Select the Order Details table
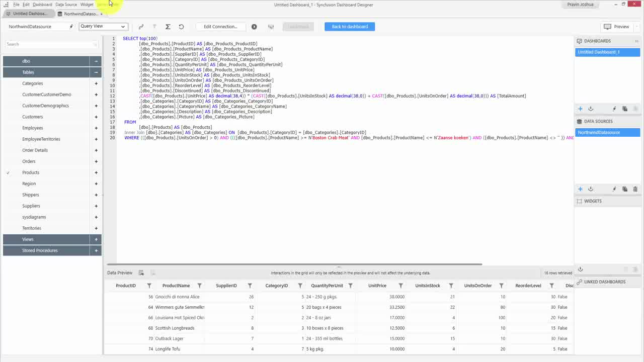The height and width of the screenshot is (362, 644). (35, 150)
